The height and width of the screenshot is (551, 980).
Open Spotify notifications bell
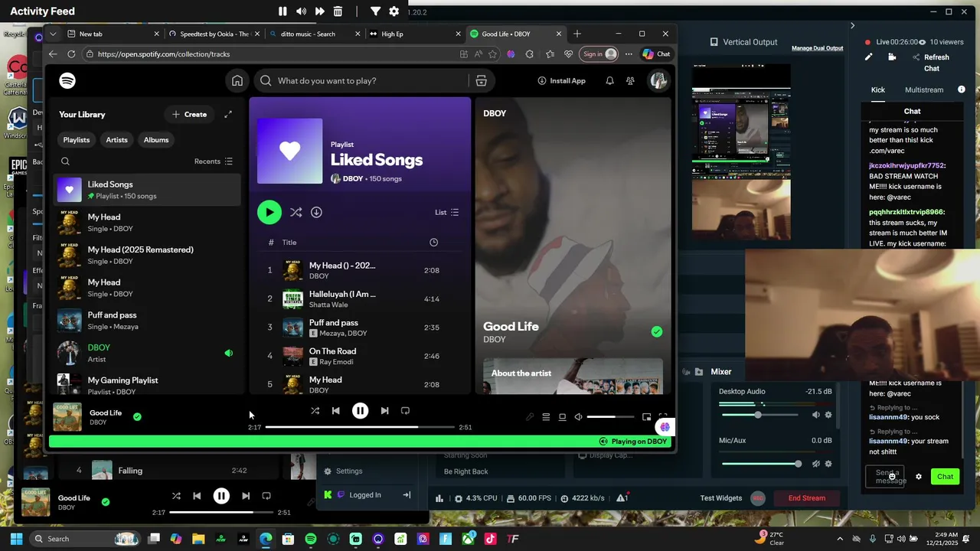[x=609, y=80]
